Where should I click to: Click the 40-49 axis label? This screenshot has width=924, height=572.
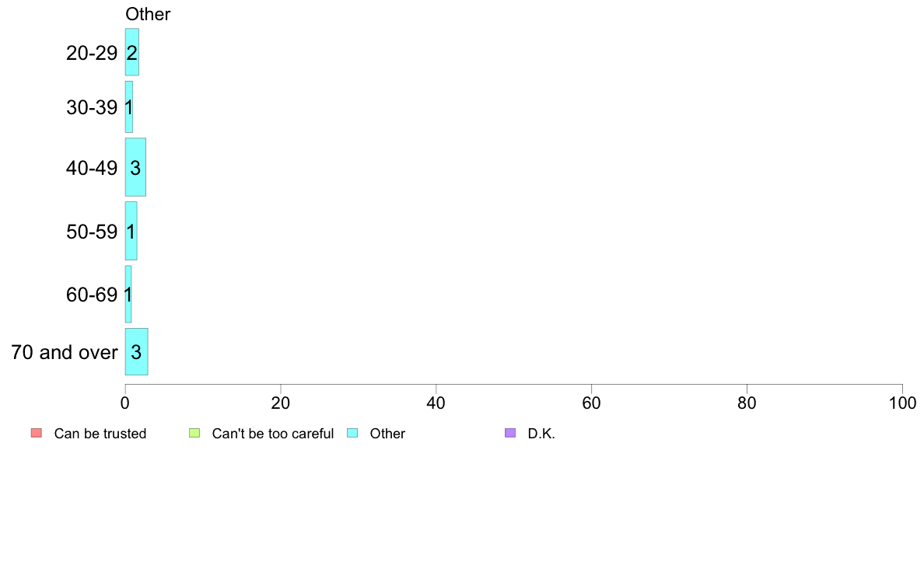tap(92, 168)
